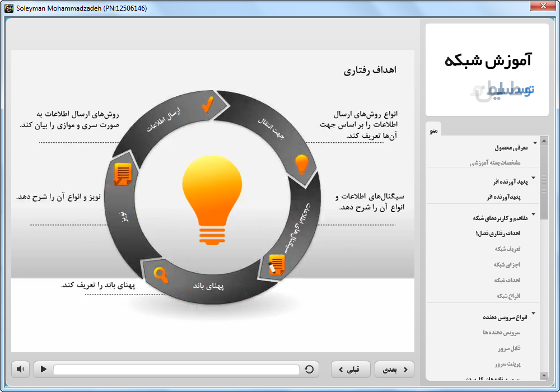The image size is (560, 392).
Task: Collapse the پدید آورنده اثر section arrow
Action: 533,178
